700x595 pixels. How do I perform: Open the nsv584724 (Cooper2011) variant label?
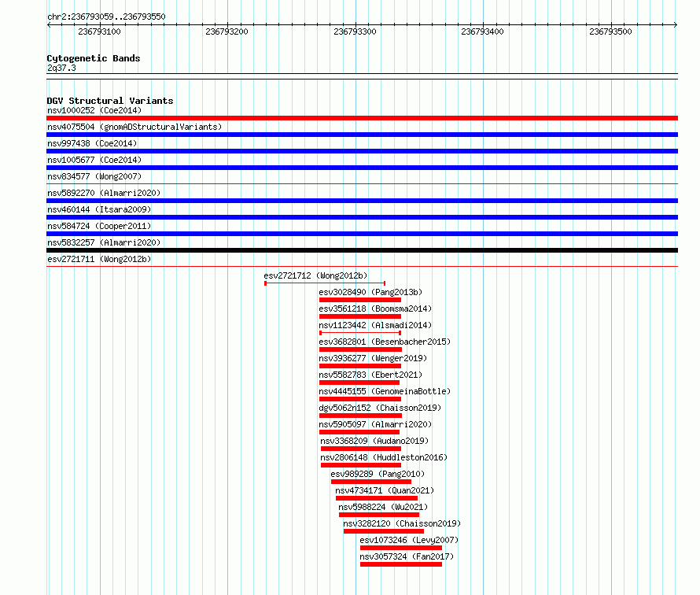pyautogui.click(x=99, y=226)
